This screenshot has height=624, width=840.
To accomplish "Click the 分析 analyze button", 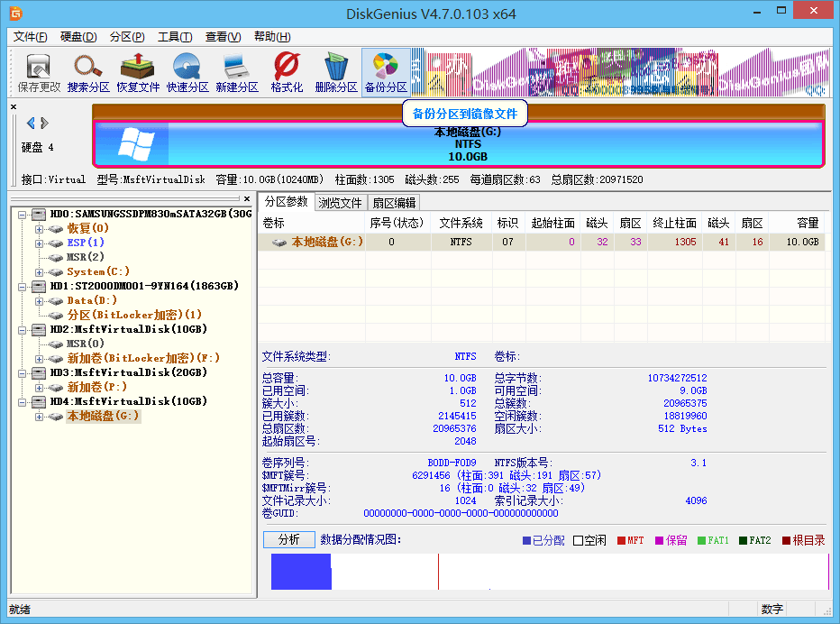I will tap(288, 539).
